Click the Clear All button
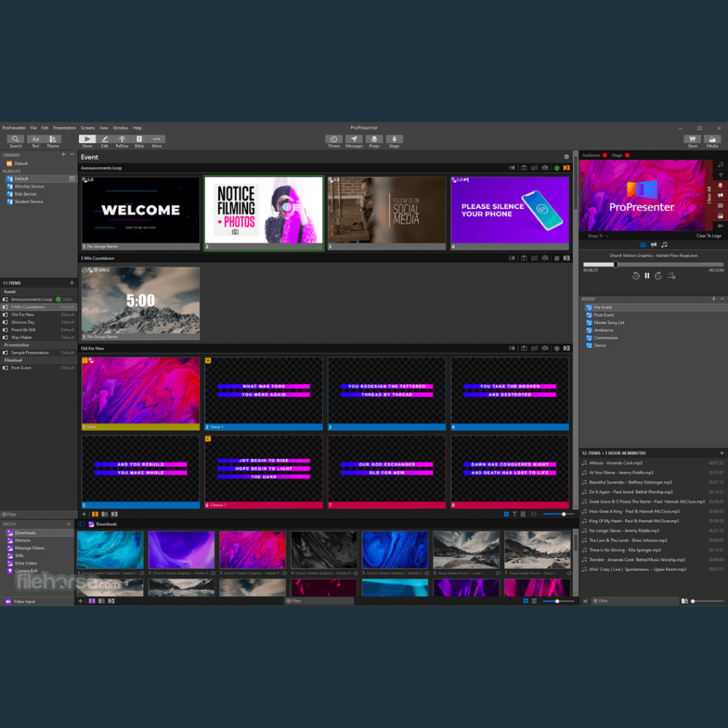 (x=708, y=194)
